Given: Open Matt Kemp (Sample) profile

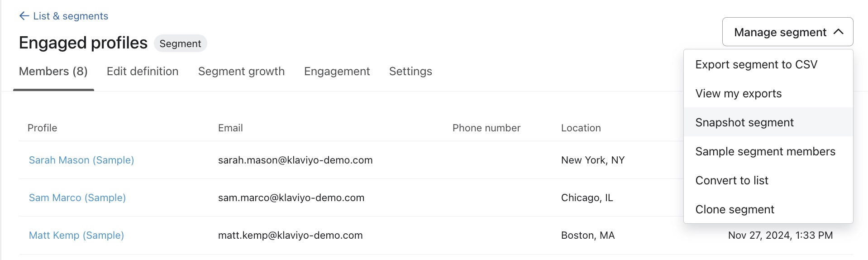Looking at the screenshot, I should click(x=76, y=236).
